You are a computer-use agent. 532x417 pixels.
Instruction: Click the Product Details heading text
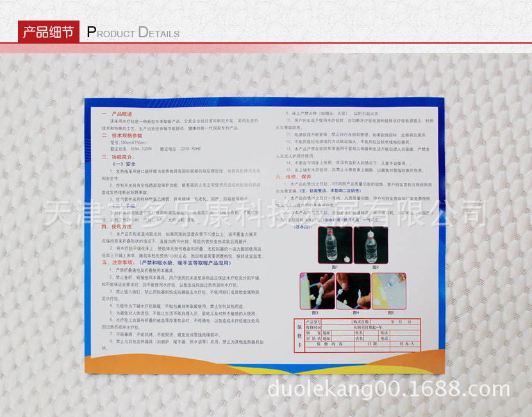(133, 32)
